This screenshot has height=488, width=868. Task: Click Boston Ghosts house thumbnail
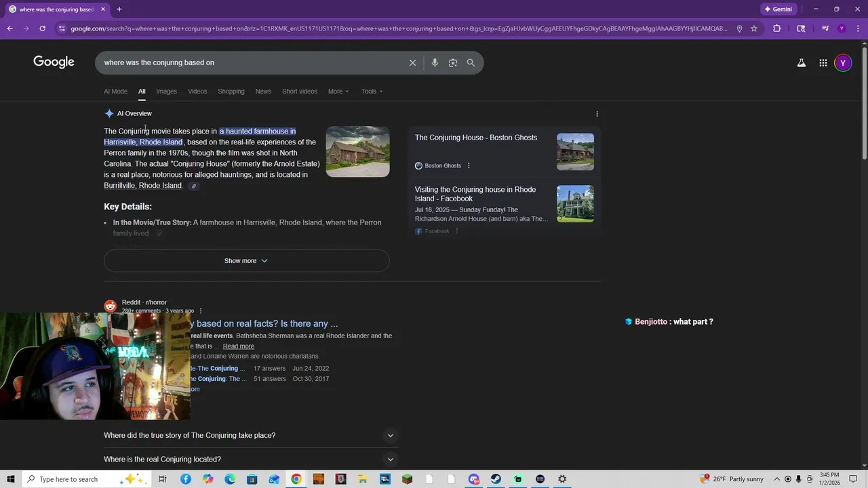pyautogui.click(x=575, y=152)
